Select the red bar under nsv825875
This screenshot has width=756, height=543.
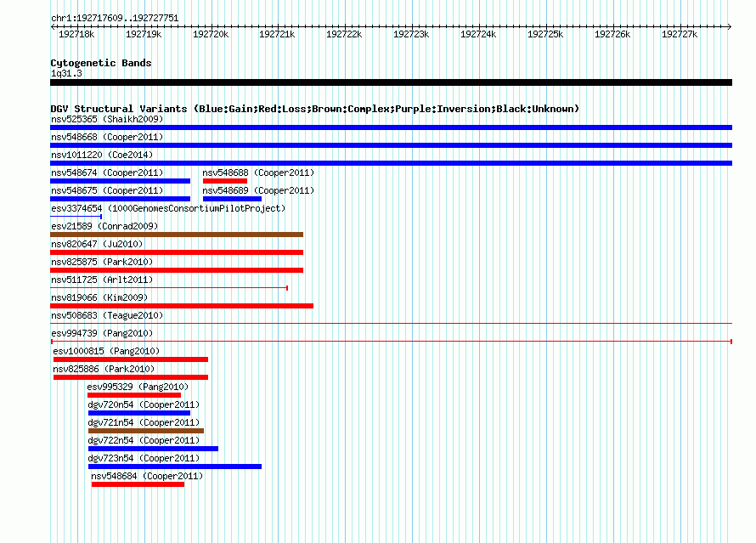coord(177,270)
